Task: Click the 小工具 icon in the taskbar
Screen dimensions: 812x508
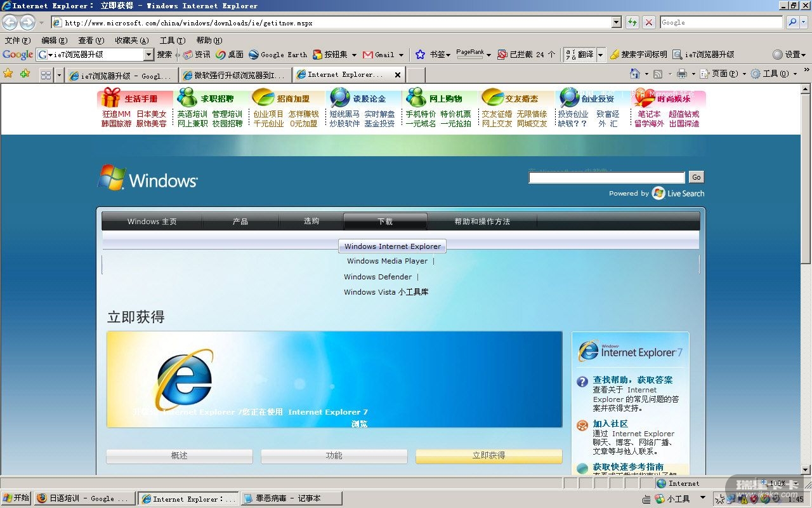Action: (x=660, y=499)
